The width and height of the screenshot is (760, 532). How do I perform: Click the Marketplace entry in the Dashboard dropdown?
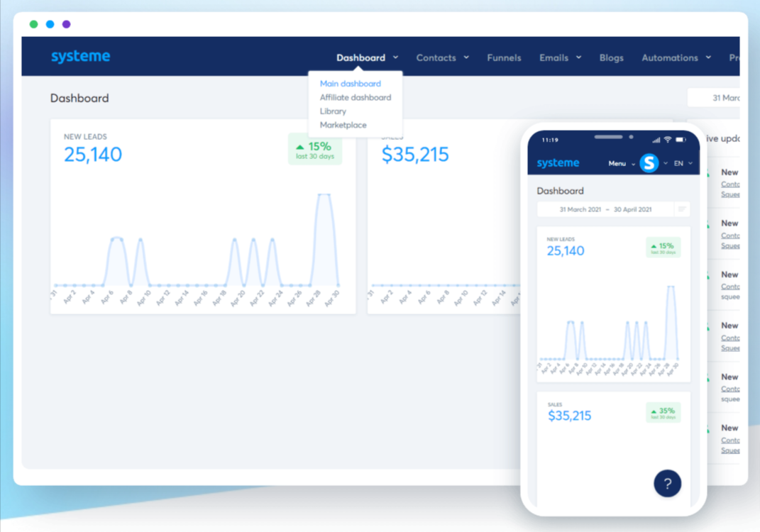343,124
